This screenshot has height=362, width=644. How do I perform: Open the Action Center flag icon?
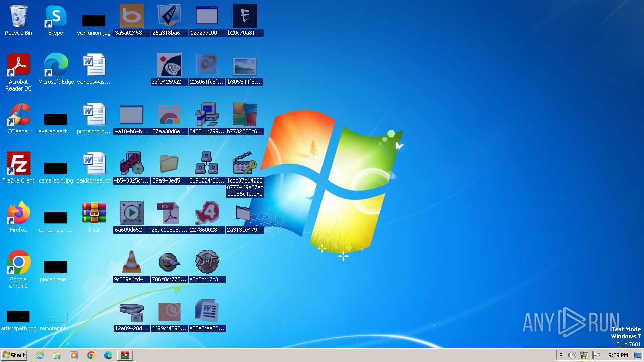[596, 355]
